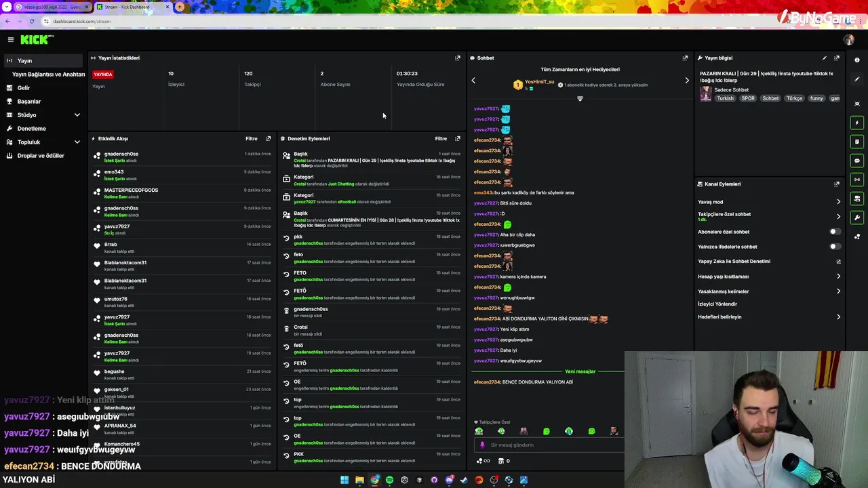868x488 pixels.
Task: Open Yasaklanmış kelimeler settings
Action: (769, 291)
